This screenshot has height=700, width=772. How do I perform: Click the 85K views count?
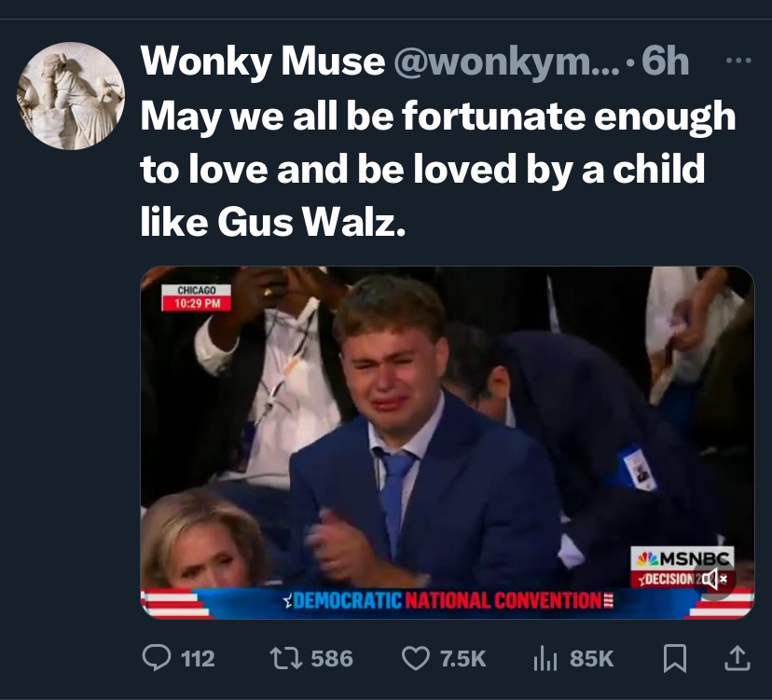[591, 658]
